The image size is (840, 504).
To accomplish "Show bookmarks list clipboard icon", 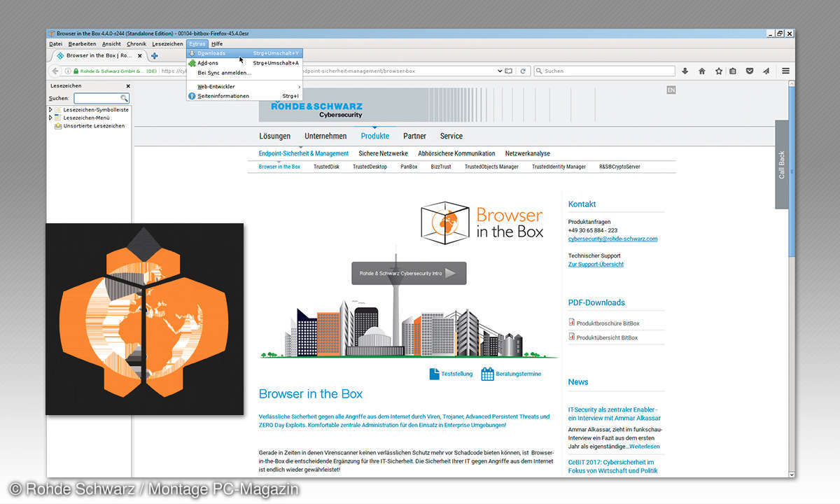I will coord(733,71).
